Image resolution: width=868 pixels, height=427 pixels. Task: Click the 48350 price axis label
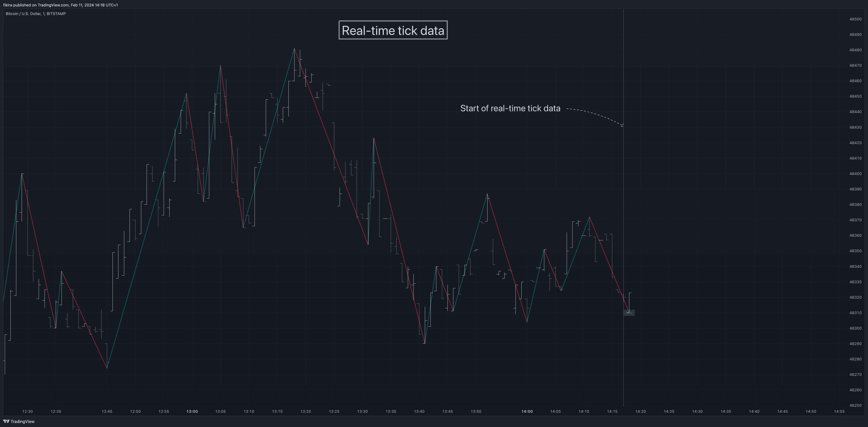click(x=856, y=251)
